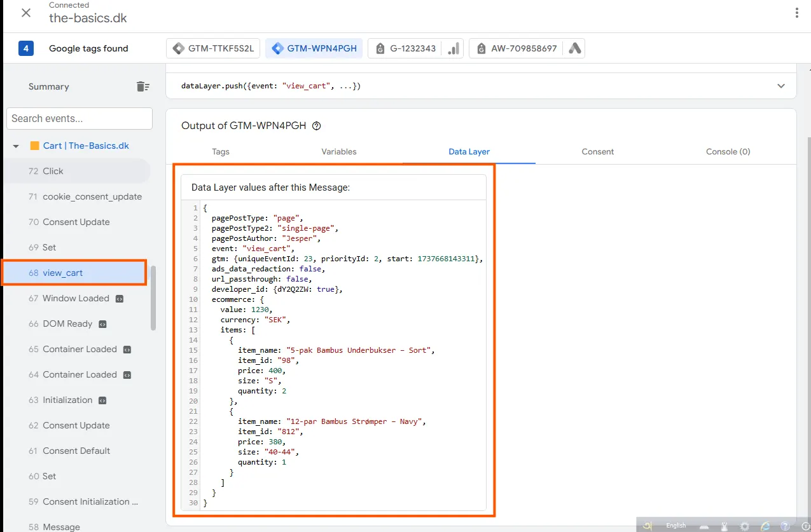Clear the events list with trash icon
This screenshot has width=811, height=532.
point(143,86)
